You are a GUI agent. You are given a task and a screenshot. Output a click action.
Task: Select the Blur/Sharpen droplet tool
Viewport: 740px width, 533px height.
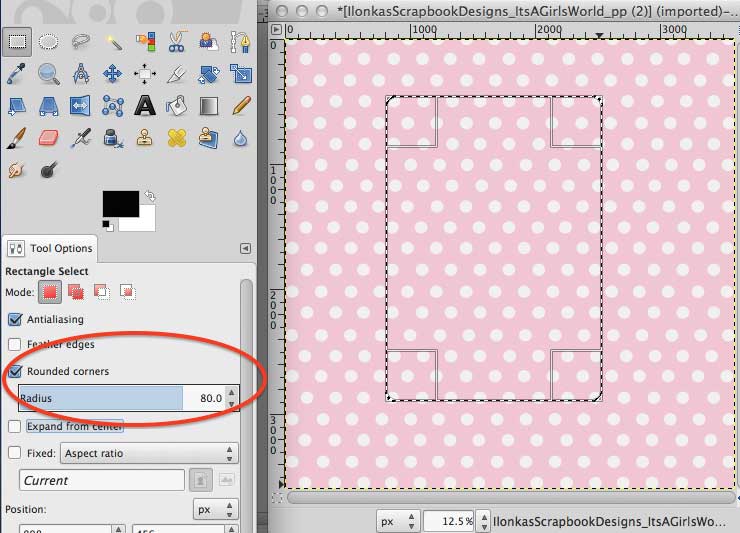[241, 139]
